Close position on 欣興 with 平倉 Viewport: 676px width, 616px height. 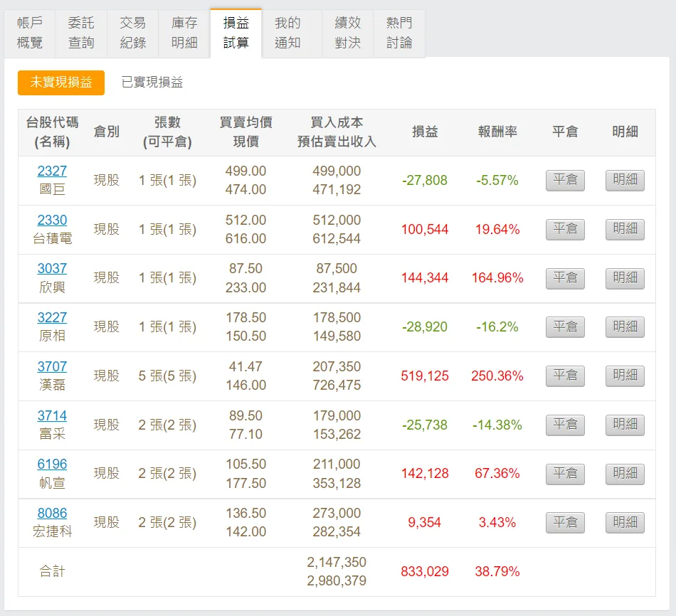[x=565, y=278]
